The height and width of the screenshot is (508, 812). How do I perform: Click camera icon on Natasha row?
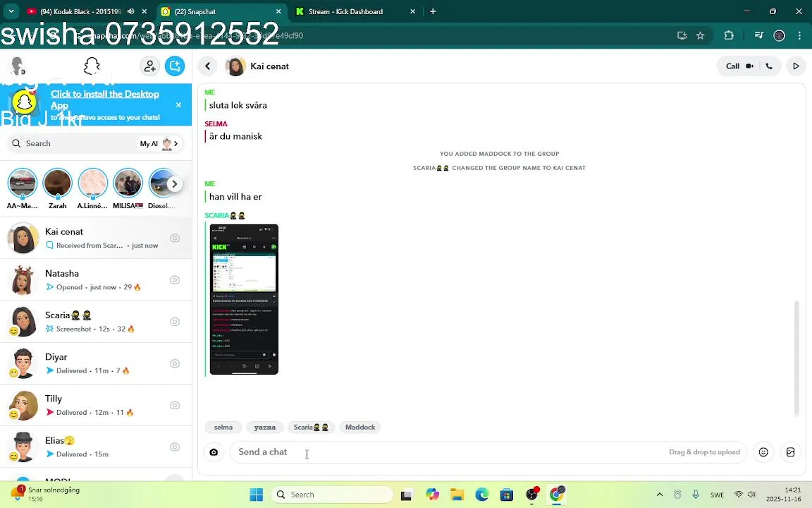click(175, 280)
